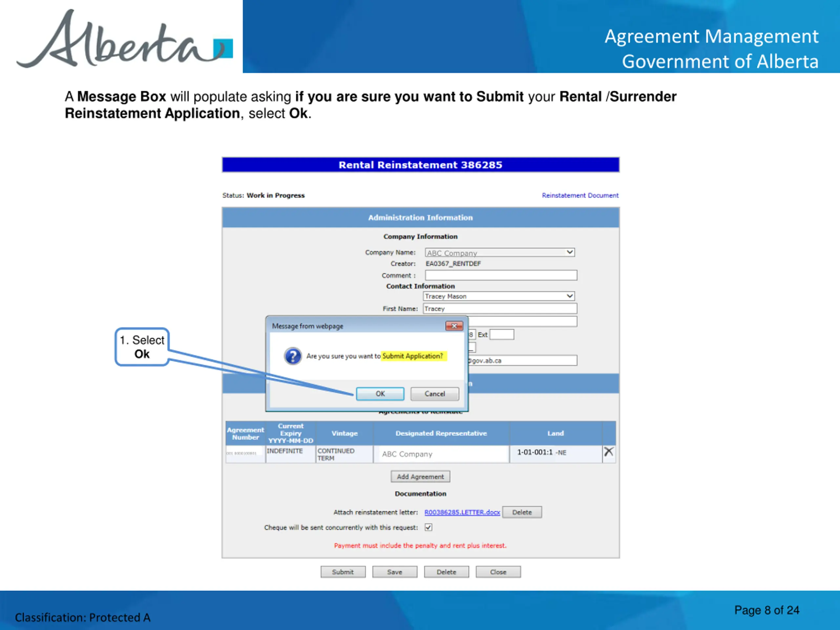Click the email field ending gov.ab.ca

click(522, 360)
